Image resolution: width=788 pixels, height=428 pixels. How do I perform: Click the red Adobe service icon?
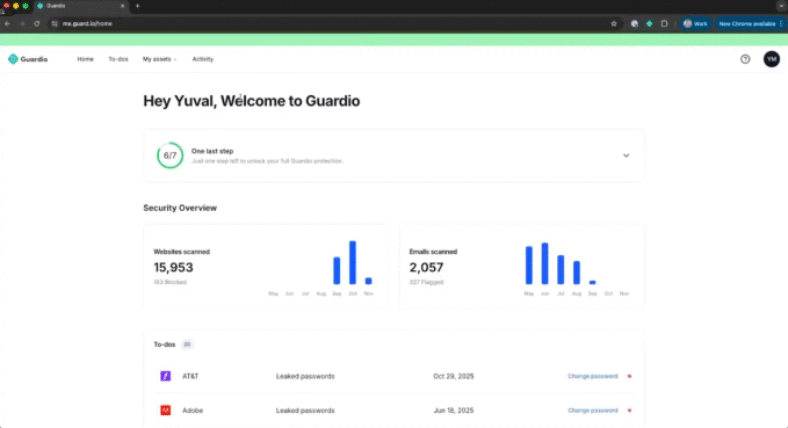tap(165, 410)
